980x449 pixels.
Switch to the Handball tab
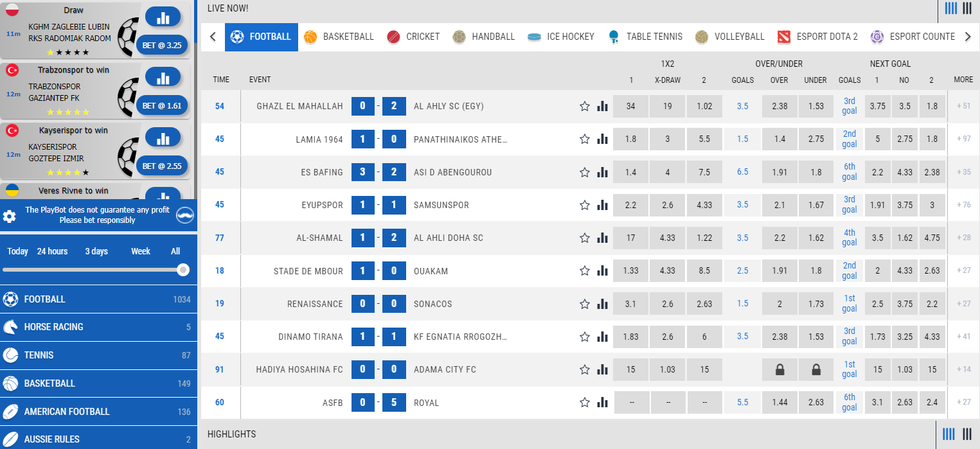click(484, 37)
